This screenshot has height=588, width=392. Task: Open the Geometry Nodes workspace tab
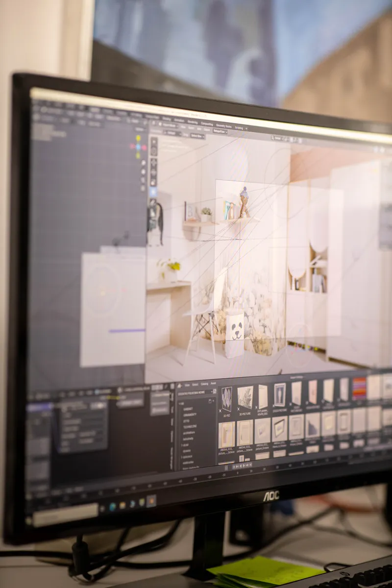point(223,125)
